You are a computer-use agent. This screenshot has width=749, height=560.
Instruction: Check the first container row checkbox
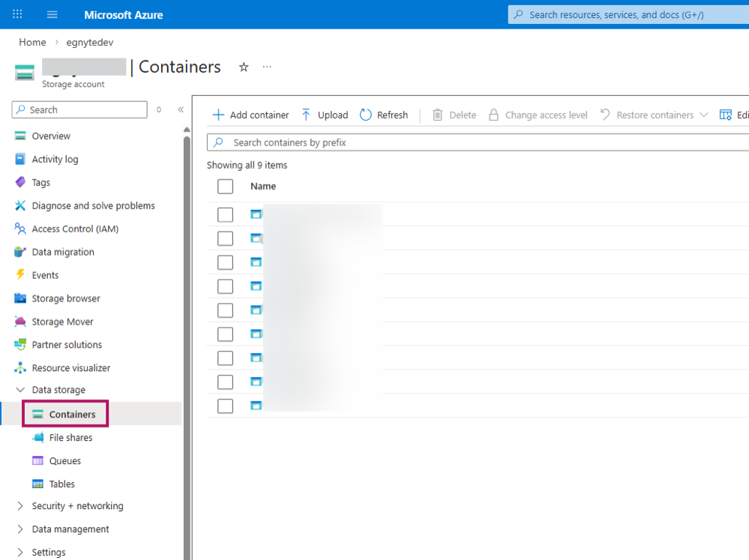(x=225, y=214)
